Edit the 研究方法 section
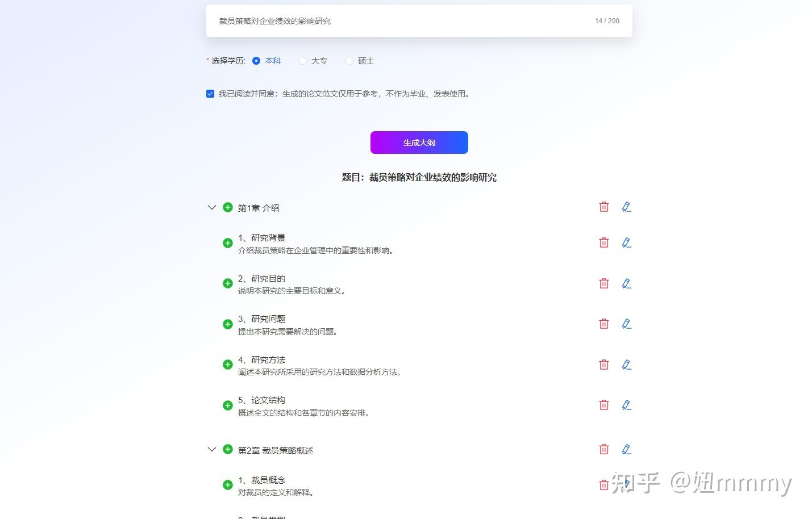 626,365
